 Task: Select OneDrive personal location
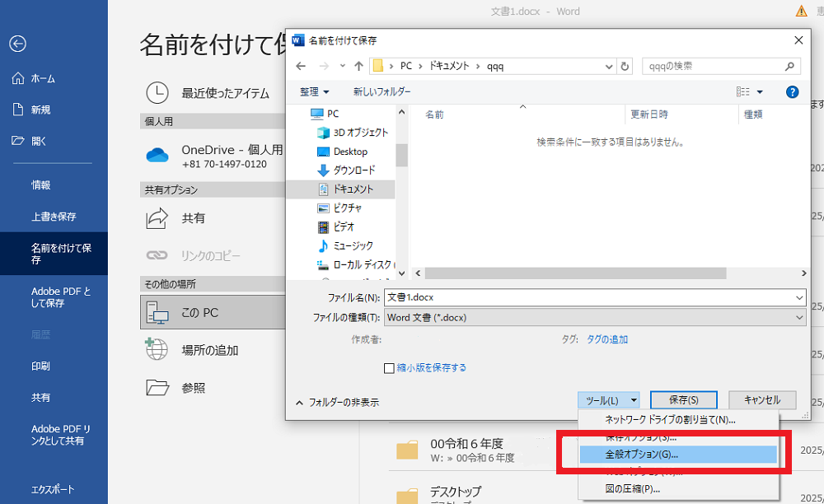pyautogui.click(x=213, y=156)
